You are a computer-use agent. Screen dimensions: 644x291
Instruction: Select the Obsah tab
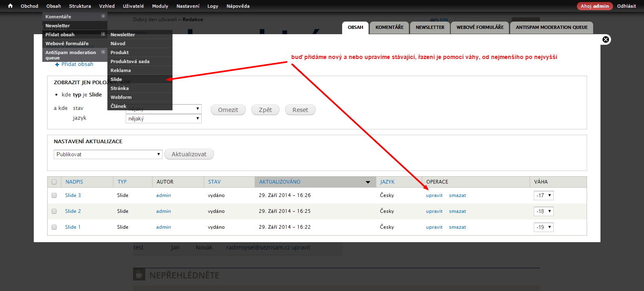click(x=356, y=27)
